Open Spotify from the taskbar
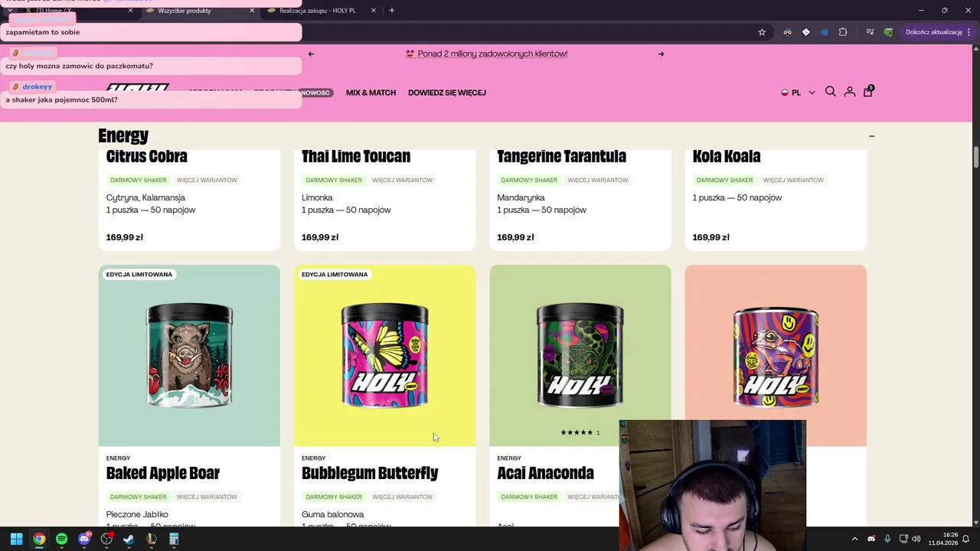 pyautogui.click(x=61, y=539)
